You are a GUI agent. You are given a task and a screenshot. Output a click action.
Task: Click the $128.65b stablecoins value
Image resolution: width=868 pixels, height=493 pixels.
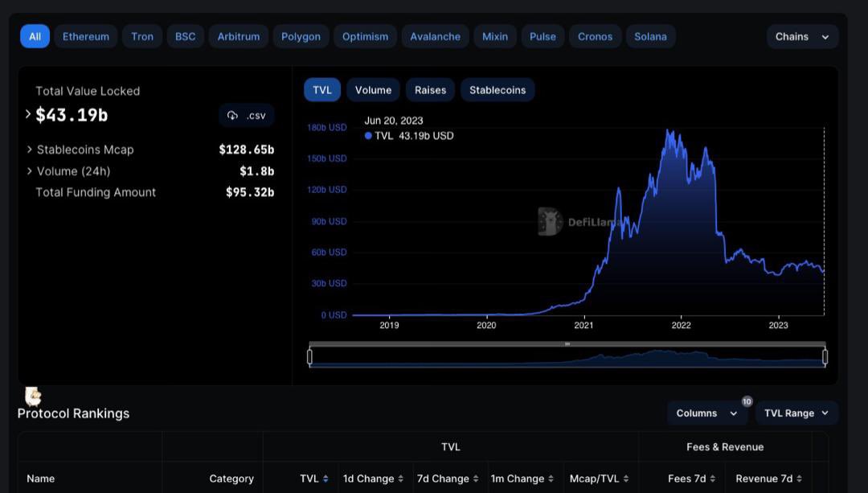coord(247,150)
